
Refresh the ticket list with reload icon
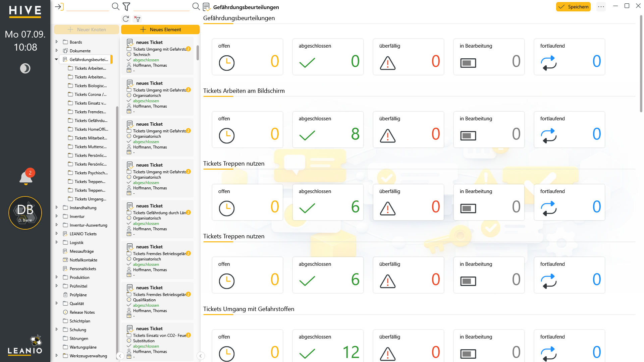(126, 19)
